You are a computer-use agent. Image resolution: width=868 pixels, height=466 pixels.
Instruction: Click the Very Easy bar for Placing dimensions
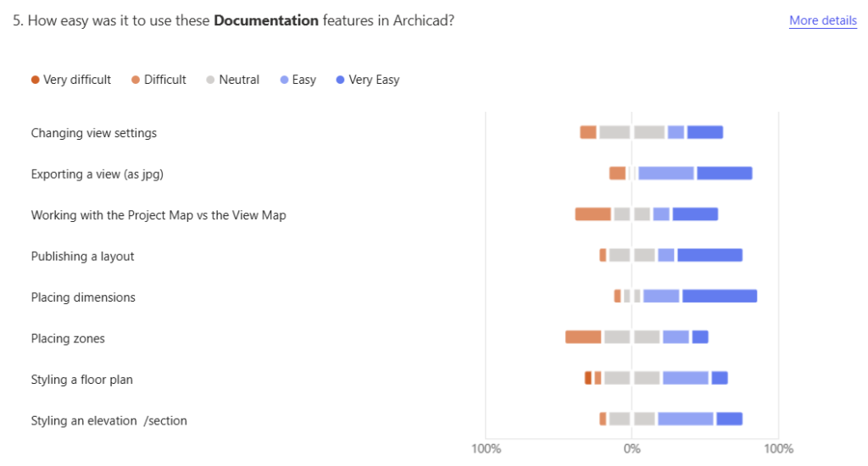click(x=719, y=297)
